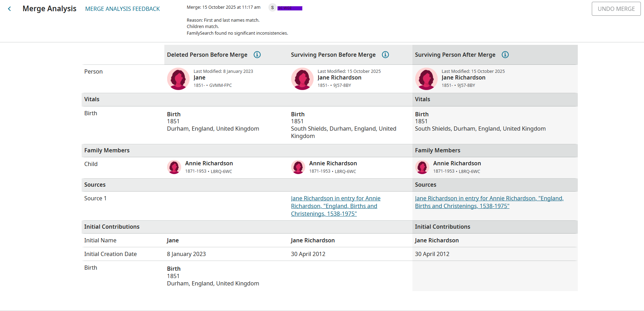This screenshot has width=644, height=311.
Task: Click 'Last Modified: 8 January 2023' text
Action: pyautogui.click(x=223, y=71)
